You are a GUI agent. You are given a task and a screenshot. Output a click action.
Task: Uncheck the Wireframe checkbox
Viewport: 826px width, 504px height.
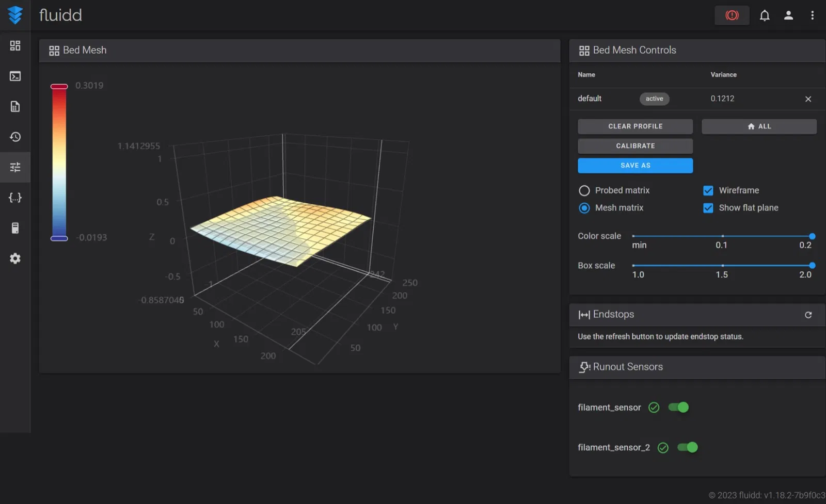click(x=708, y=190)
